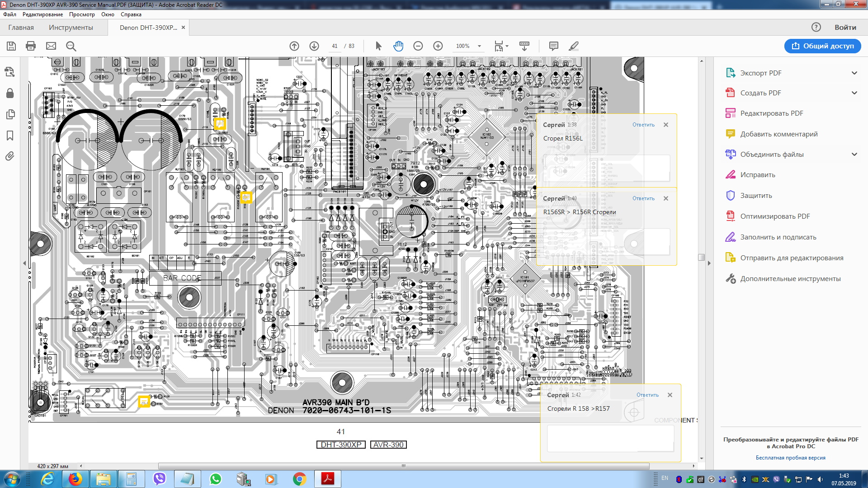Image resolution: width=868 pixels, height=488 pixels.
Task: Click the export tool at left sidebar top
Action: (10, 72)
